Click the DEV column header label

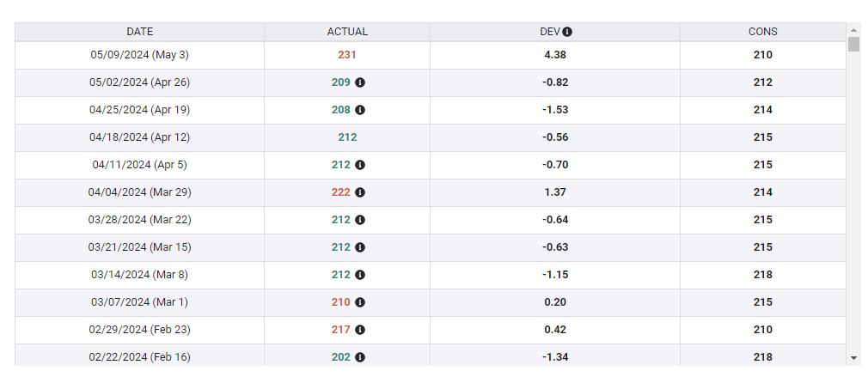coord(549,32)
